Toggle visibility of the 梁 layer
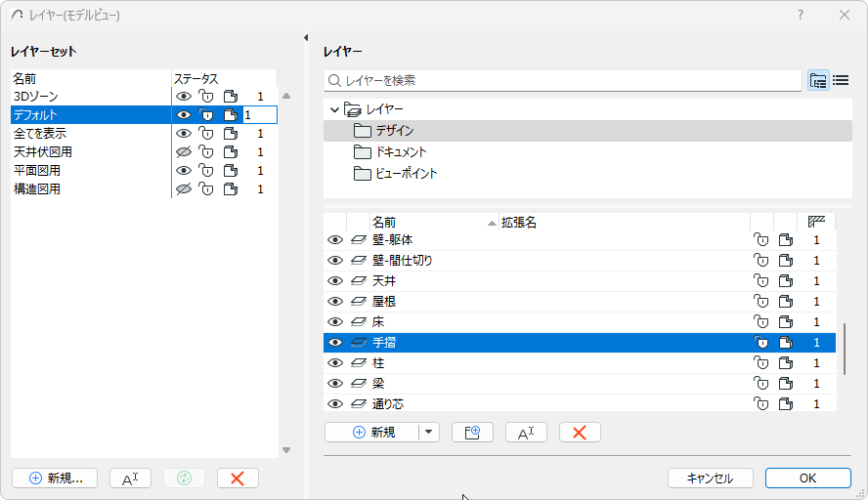This screenshot has width=868, height=500. [x=334, y=384]
